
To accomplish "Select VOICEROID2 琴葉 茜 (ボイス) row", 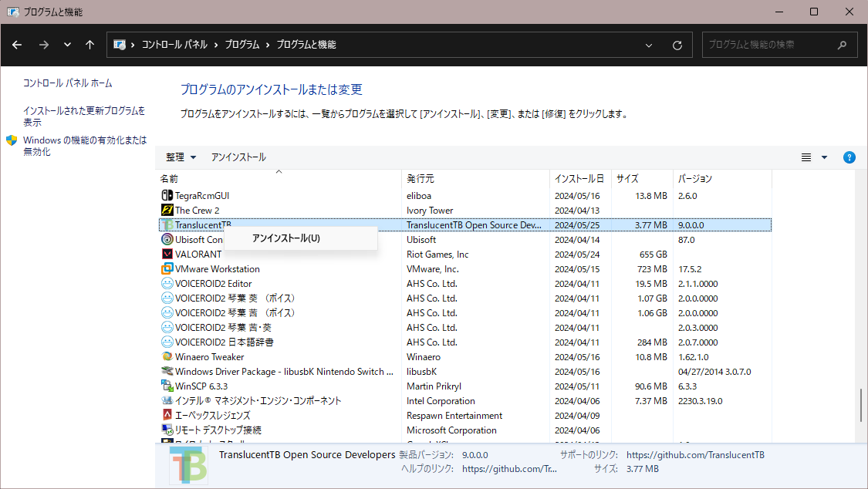I will coord(465,312).
